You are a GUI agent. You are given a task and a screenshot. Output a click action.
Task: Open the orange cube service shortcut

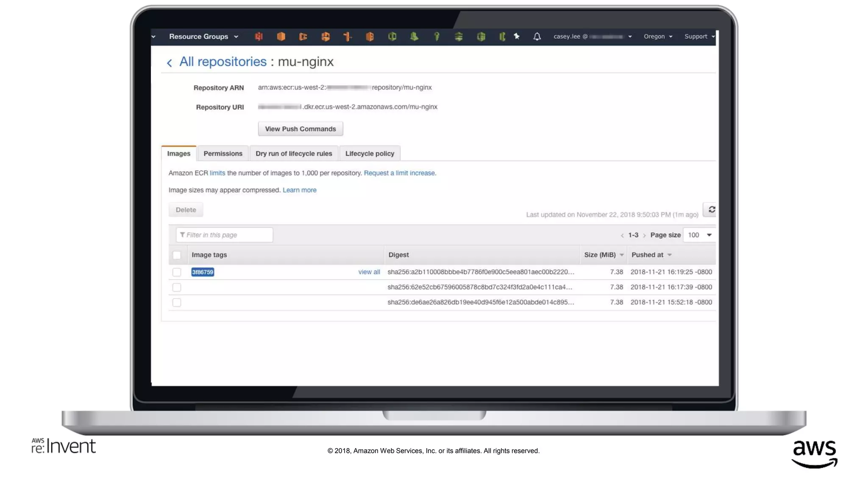coord(281,37)
